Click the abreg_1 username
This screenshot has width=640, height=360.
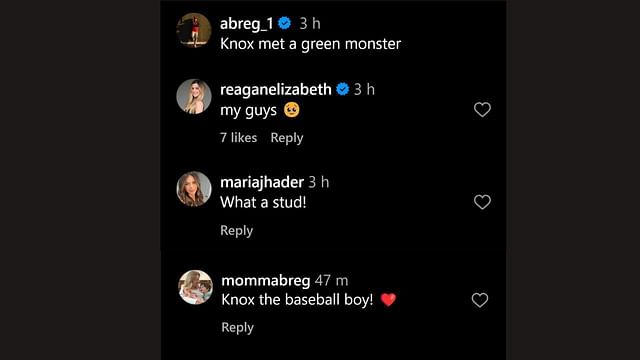247,24
